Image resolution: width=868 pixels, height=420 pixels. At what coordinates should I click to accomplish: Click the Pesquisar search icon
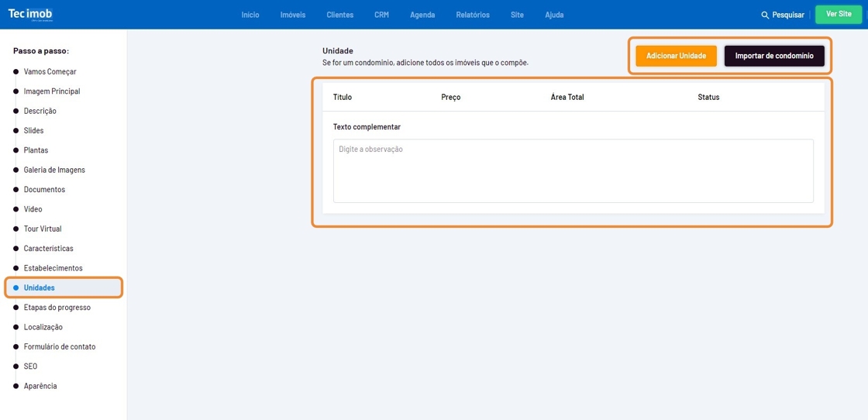point(765,15)
